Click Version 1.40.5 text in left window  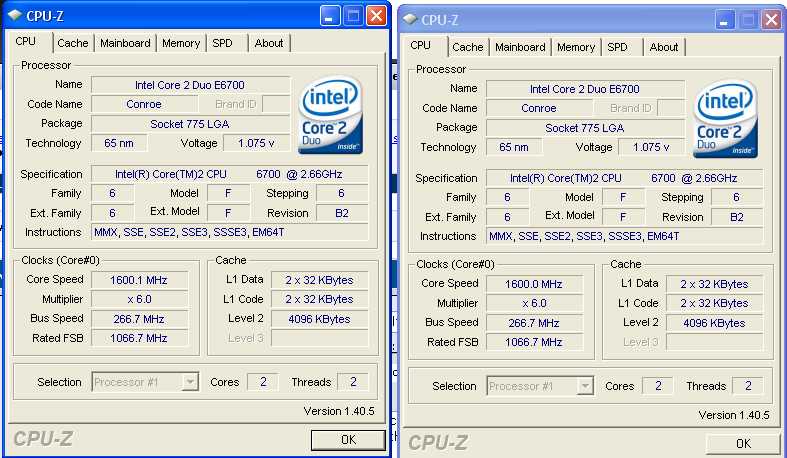[339, 411]
